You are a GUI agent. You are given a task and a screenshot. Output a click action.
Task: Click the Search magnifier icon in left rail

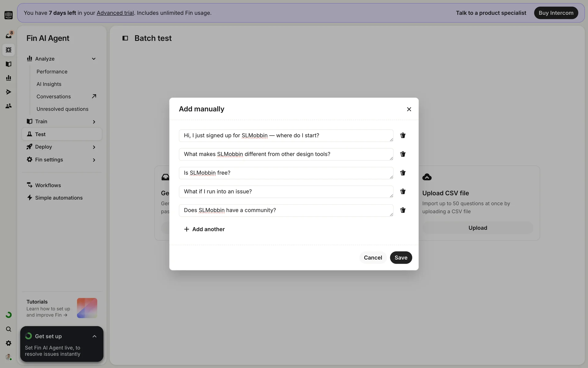(x=9, y=329)
